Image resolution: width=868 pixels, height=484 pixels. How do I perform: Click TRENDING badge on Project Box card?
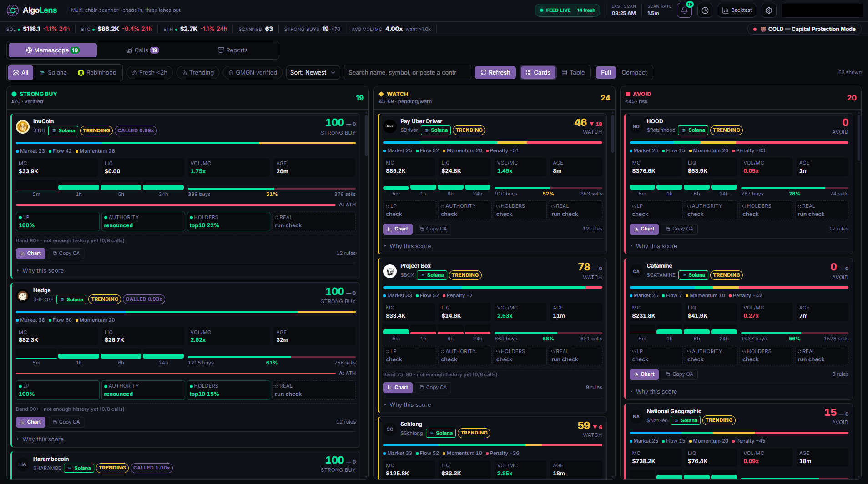pyautogui.click(x=465, y=275)
